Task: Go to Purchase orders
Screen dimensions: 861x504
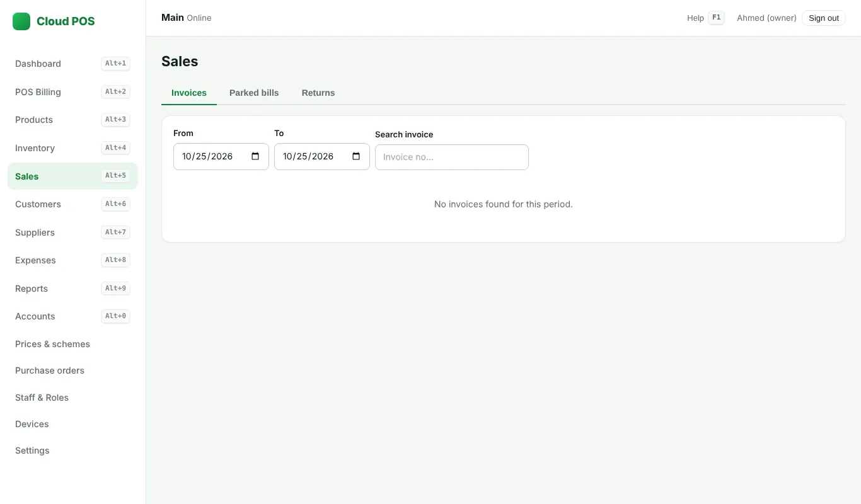Action: coord(72,370)
